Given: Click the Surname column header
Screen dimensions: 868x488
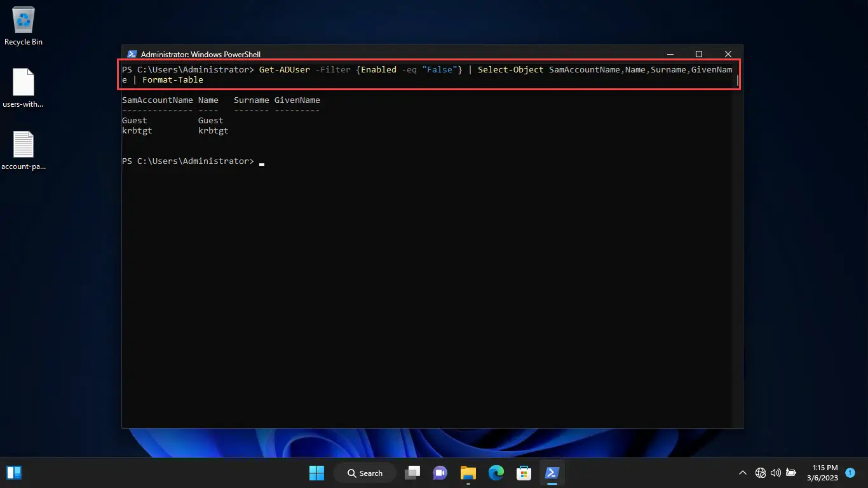Looking at the screenshot, I should [252, 100].
